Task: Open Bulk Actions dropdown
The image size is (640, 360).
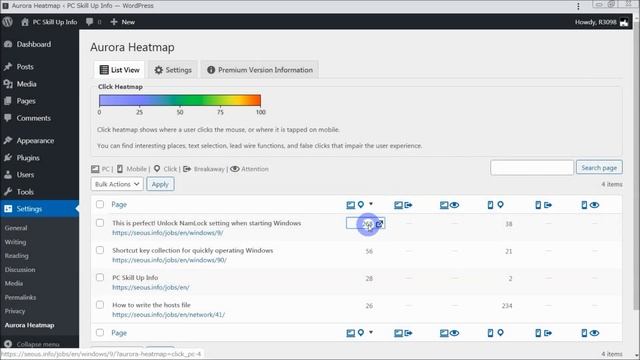Action: 117,184
